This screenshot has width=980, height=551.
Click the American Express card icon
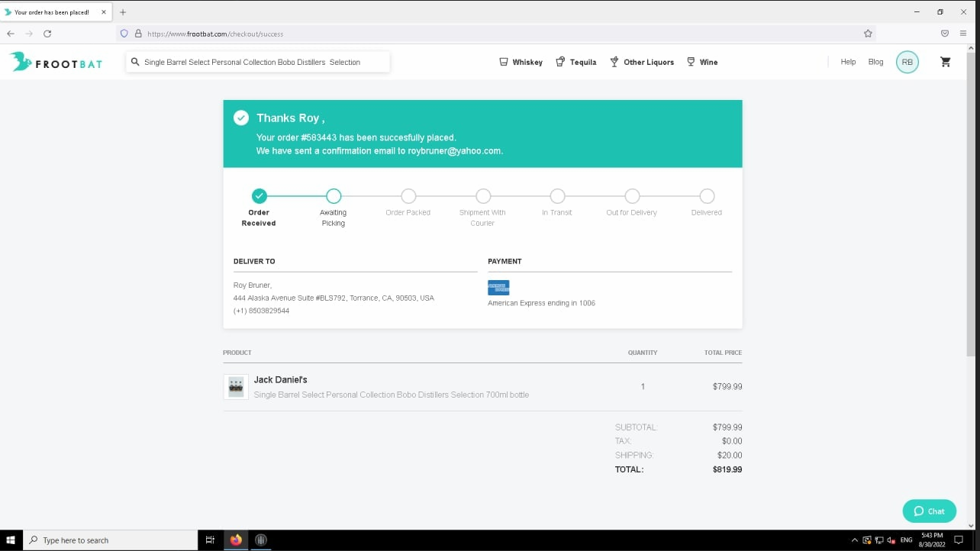point(498,287)
